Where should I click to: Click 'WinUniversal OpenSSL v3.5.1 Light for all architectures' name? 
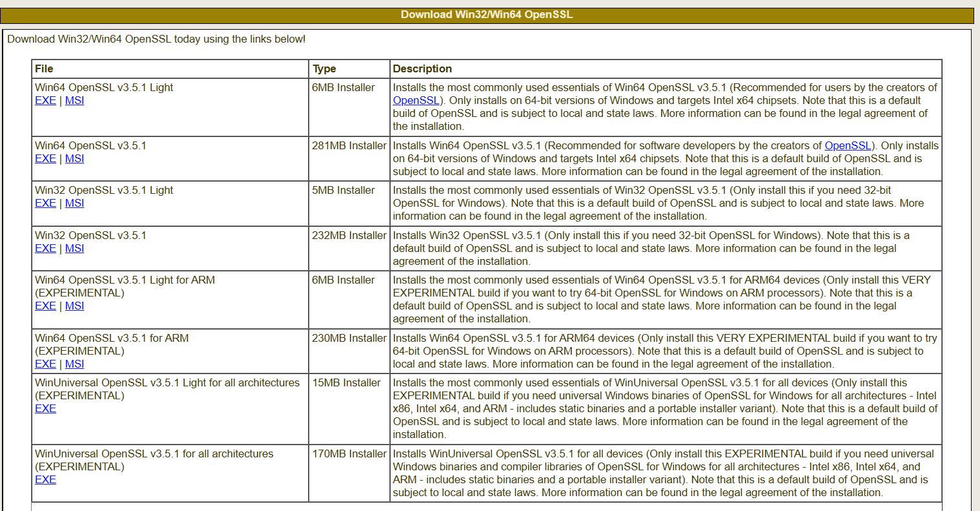(x=167, y=383)
